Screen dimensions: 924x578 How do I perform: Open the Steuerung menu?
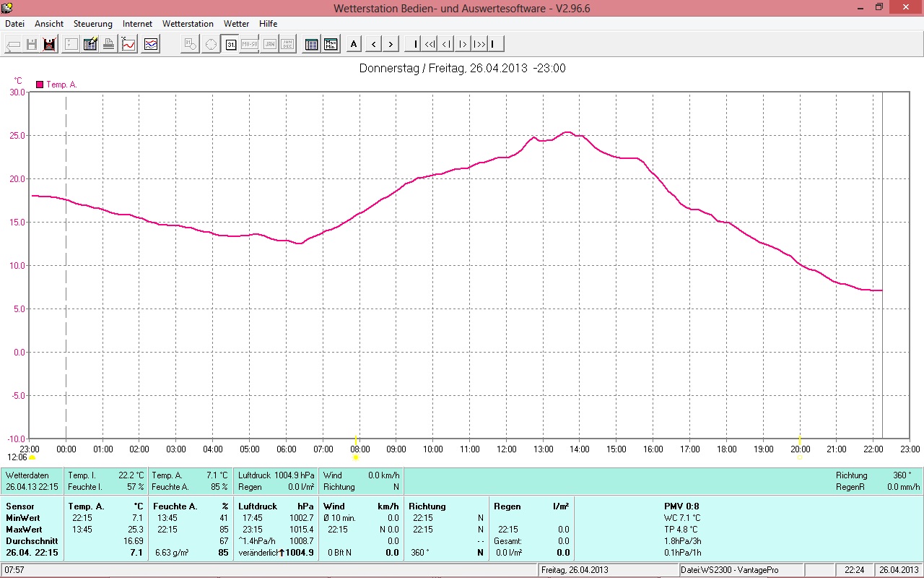93,24
